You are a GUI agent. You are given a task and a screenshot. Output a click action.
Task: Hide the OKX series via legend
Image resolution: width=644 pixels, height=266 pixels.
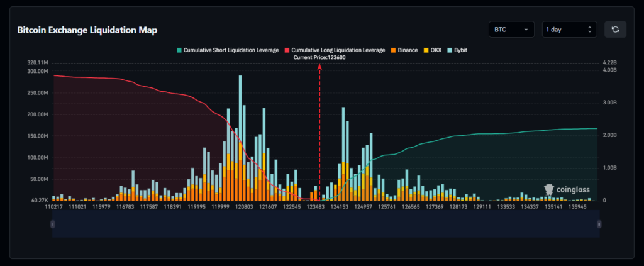pyautogui.click(x=434, y=50)
